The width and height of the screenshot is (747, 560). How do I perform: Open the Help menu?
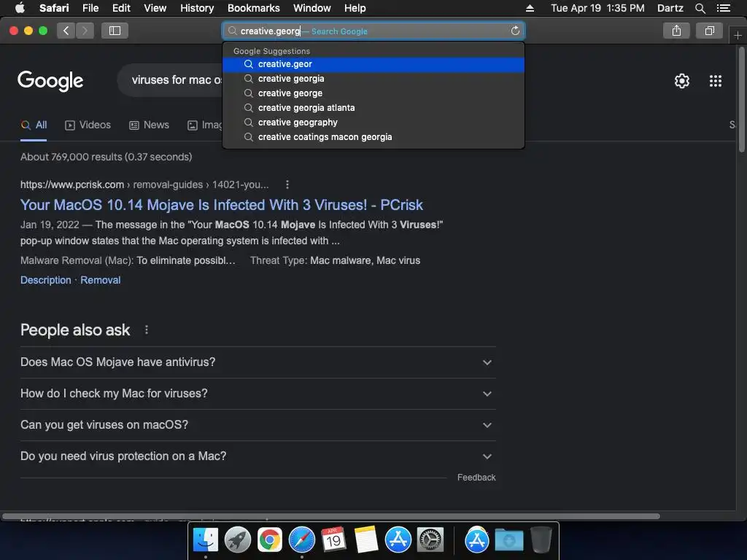[355, 8]
